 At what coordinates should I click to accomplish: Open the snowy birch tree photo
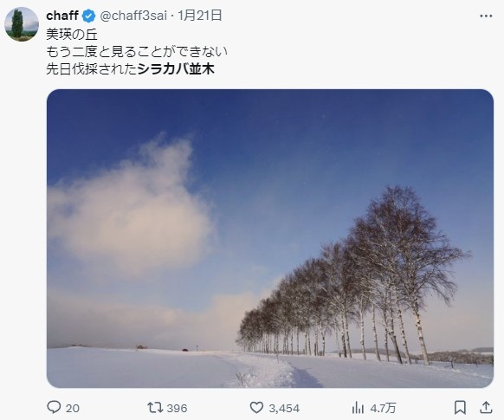coord(270,238)
